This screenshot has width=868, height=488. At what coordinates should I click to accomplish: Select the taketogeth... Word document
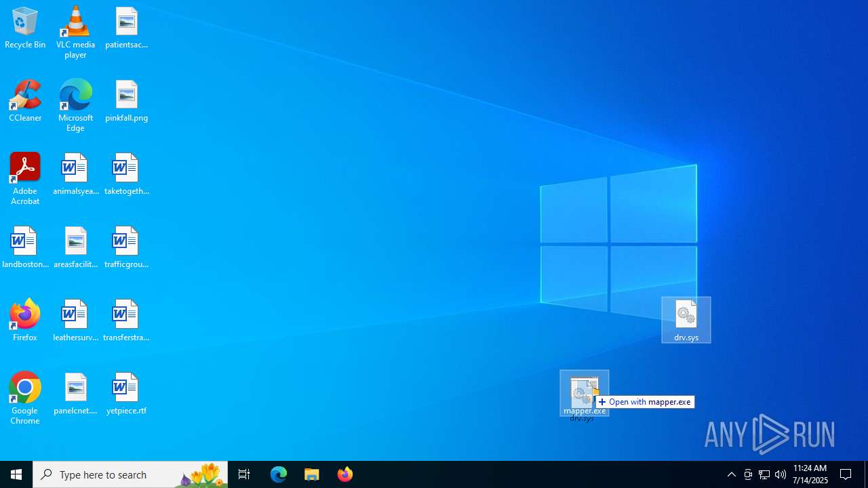(126, 175)
